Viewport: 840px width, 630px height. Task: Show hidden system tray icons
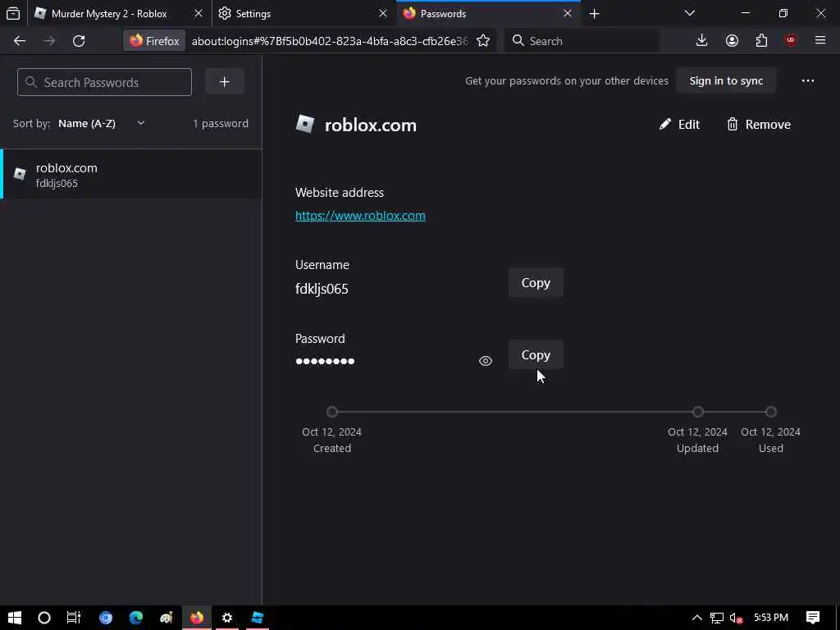click(697, 618)
